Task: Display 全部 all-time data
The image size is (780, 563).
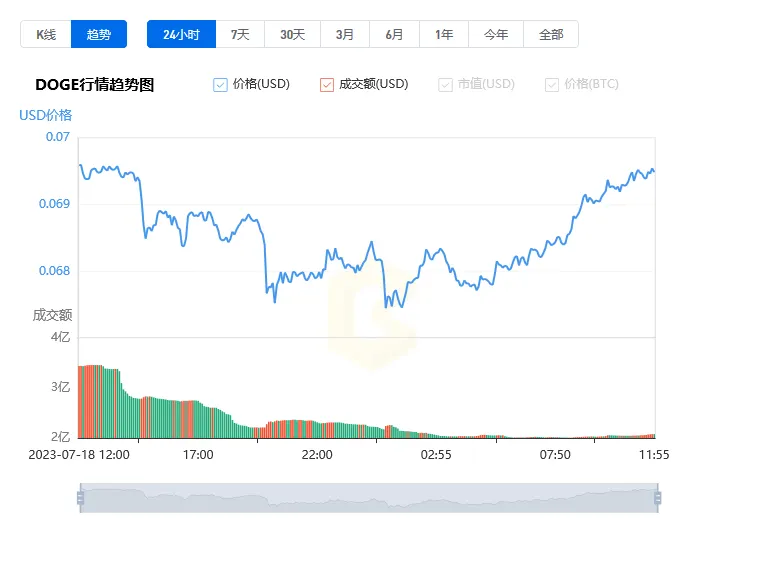Action: coord(551,34)
